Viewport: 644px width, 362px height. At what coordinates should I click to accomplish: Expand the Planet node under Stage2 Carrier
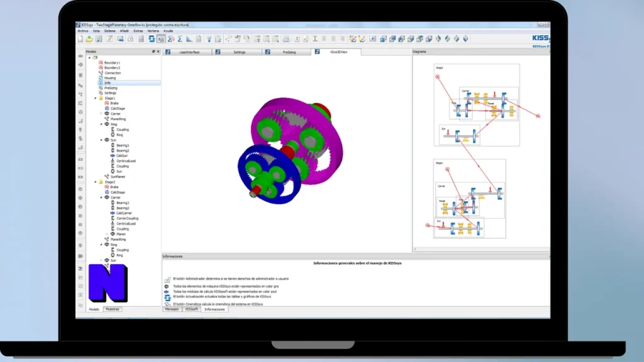click(107, 234)
